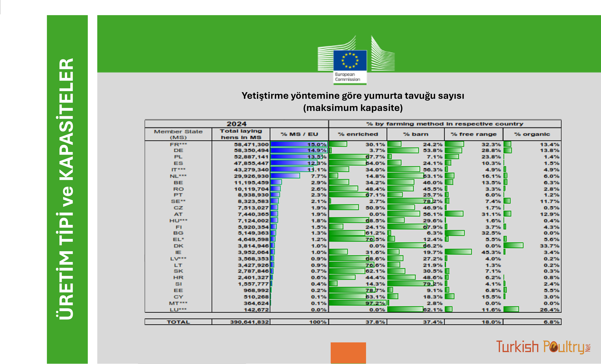Click the 'DE' member state cell
Image resolution: width=601 pixels, height=364 pixels.
(178, 151)
